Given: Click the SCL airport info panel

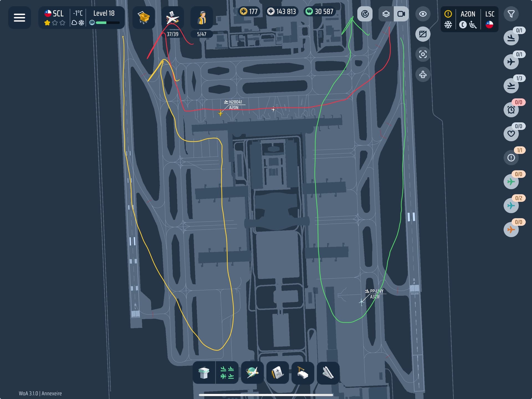Looking at the screenshot, I should 55,17.
